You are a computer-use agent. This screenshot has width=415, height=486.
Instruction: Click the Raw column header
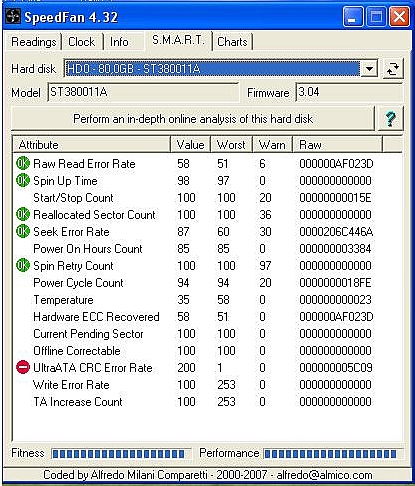click(337, 145)
